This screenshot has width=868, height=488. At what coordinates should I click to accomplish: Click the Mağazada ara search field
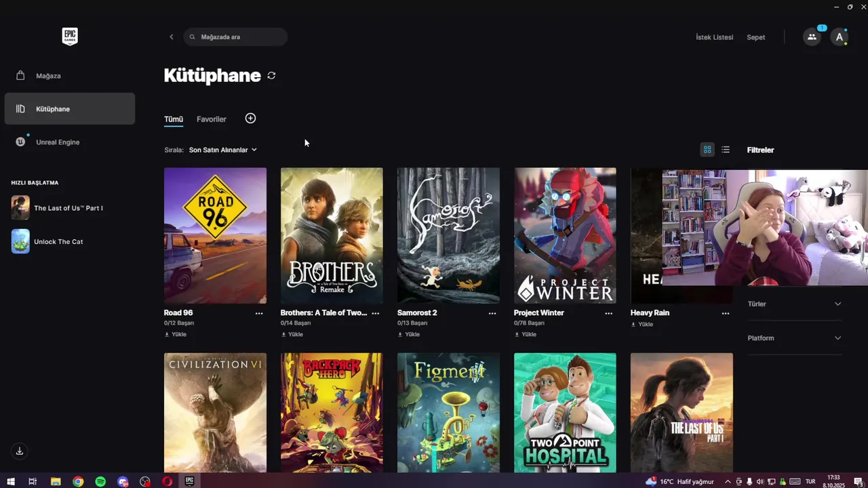pos(235,37)
